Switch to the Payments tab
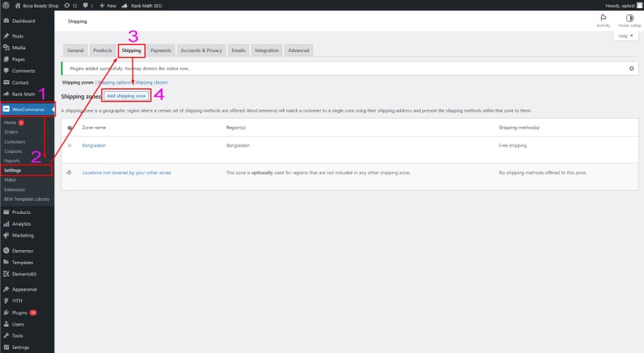644x353 pixels. click(160, 50)
